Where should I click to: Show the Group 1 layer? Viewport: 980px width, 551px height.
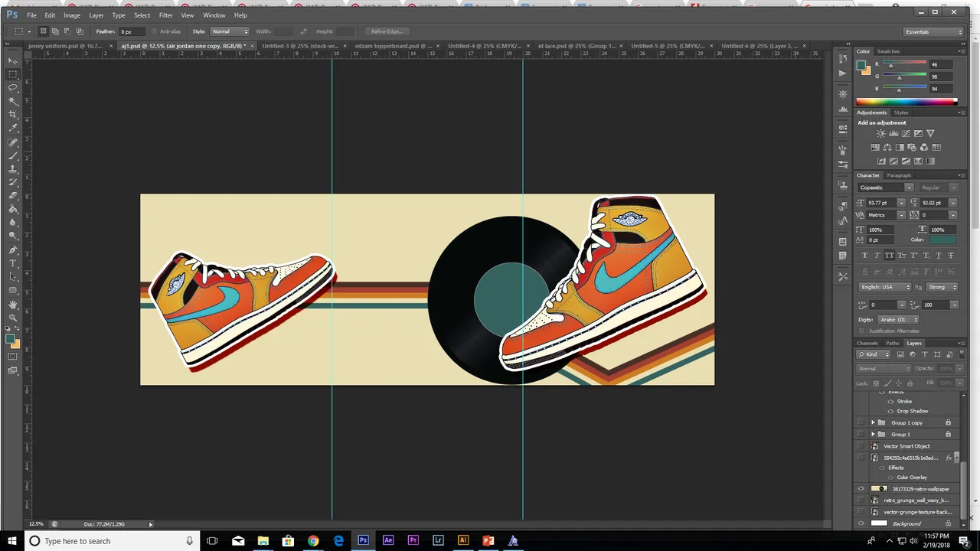861,434
